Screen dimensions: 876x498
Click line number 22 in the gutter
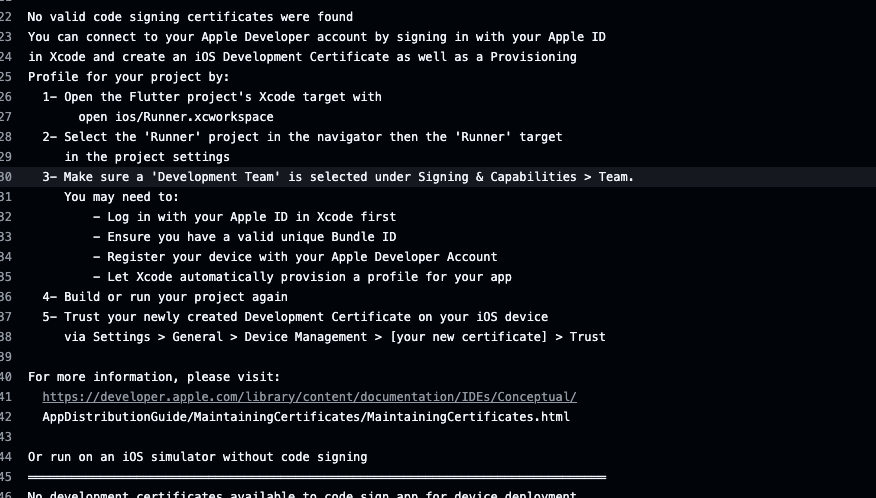[x=6, y=17]
